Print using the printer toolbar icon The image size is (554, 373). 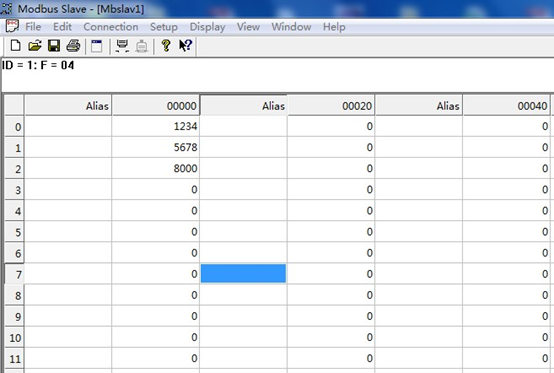tap(73, 46)
